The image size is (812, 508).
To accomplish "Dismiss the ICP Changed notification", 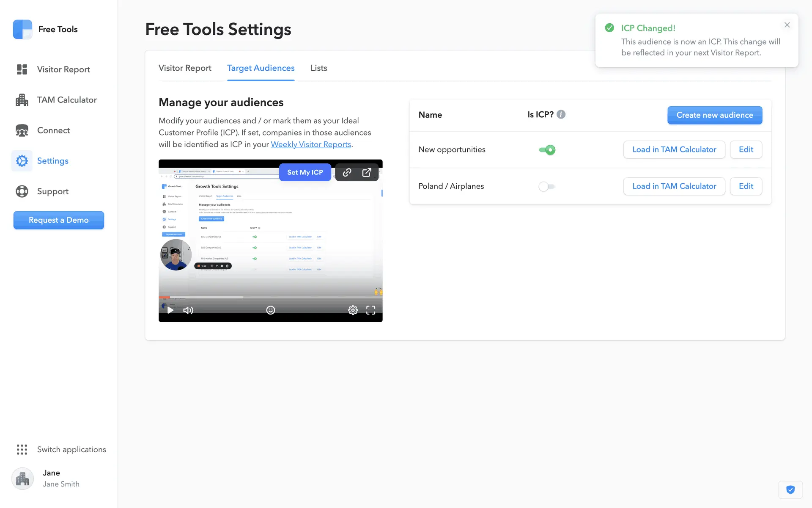I will click(787, 25).
